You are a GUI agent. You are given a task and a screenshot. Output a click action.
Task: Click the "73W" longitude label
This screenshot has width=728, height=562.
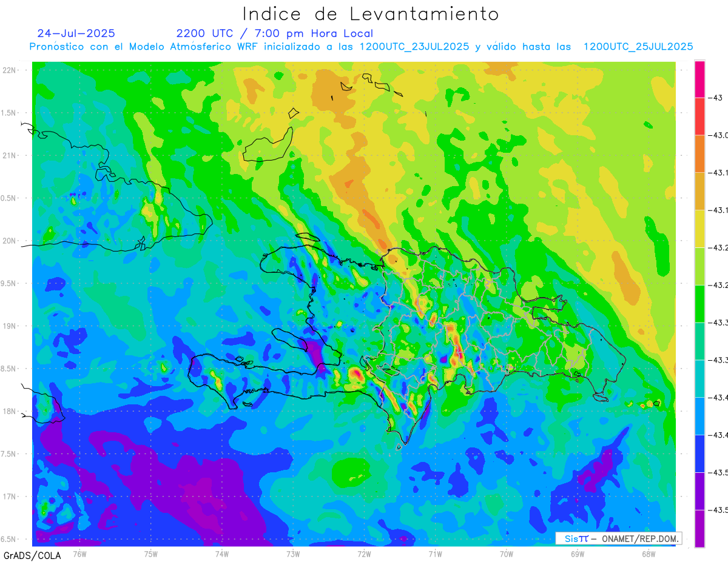point(293,554)
